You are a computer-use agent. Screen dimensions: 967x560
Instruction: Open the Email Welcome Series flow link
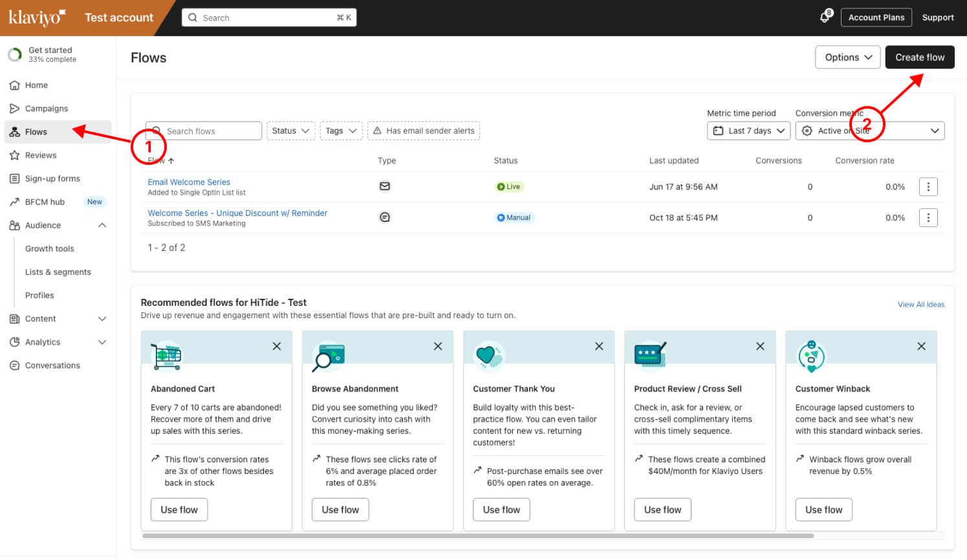click(x=189, y=182)
